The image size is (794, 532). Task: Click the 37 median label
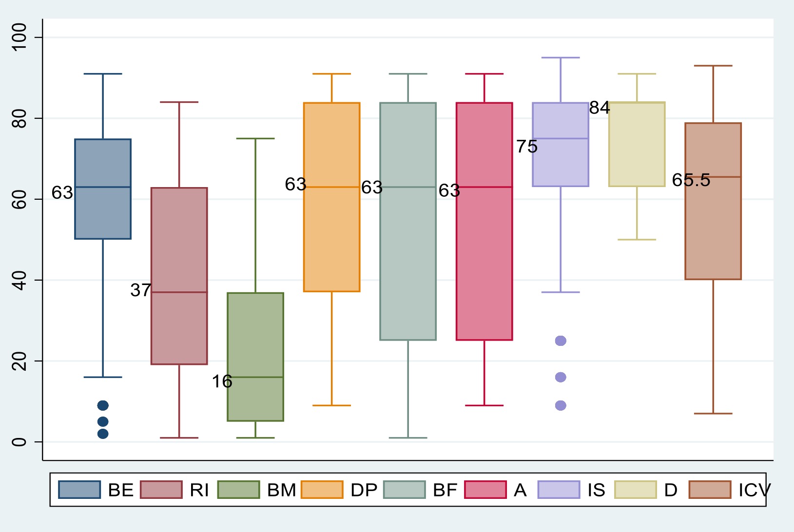pyautogui.click(x=140, y=290)
